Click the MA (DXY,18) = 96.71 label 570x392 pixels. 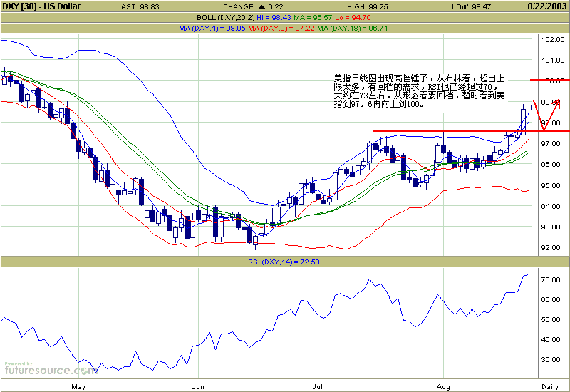point(353,28)
